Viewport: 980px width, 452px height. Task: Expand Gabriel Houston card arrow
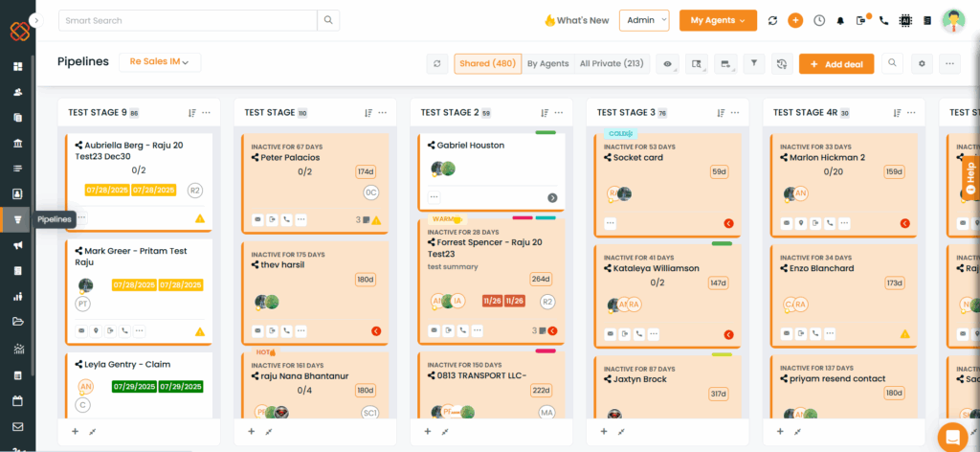(552, 197)
